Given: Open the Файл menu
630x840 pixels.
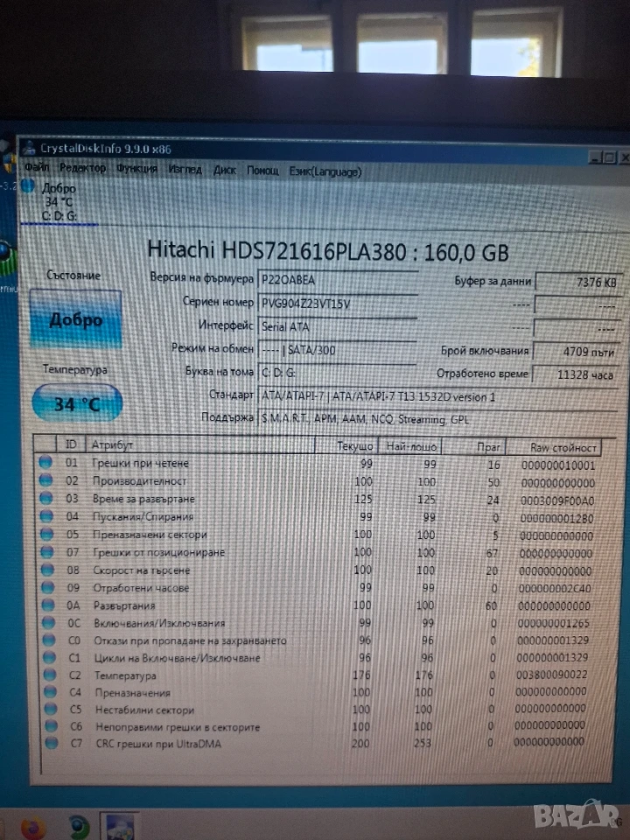Looking at the screenshot, I should coord(37,168).
